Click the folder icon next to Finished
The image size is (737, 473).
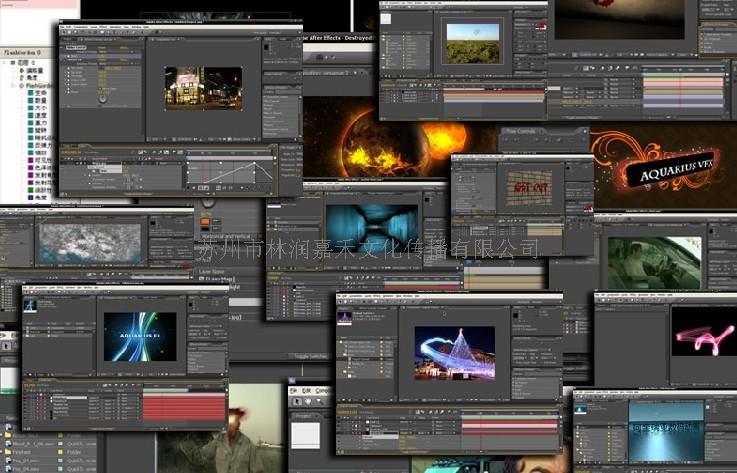pos(8,451)
